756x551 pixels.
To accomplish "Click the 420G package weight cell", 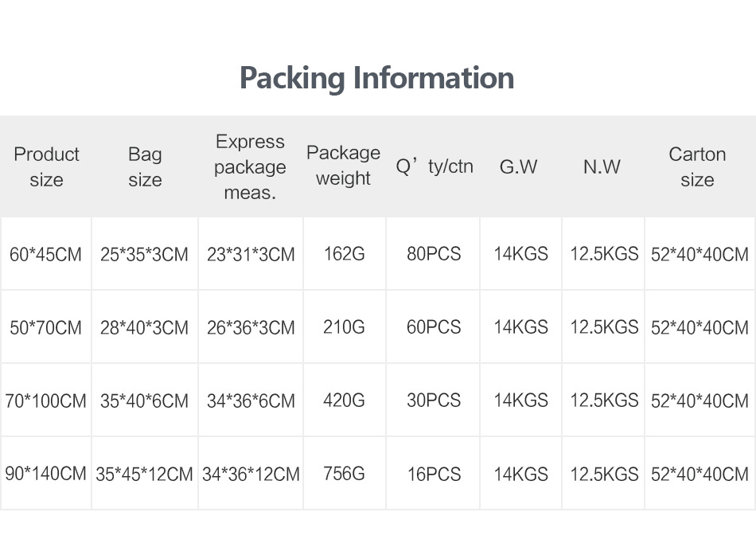I will [344, 401].
